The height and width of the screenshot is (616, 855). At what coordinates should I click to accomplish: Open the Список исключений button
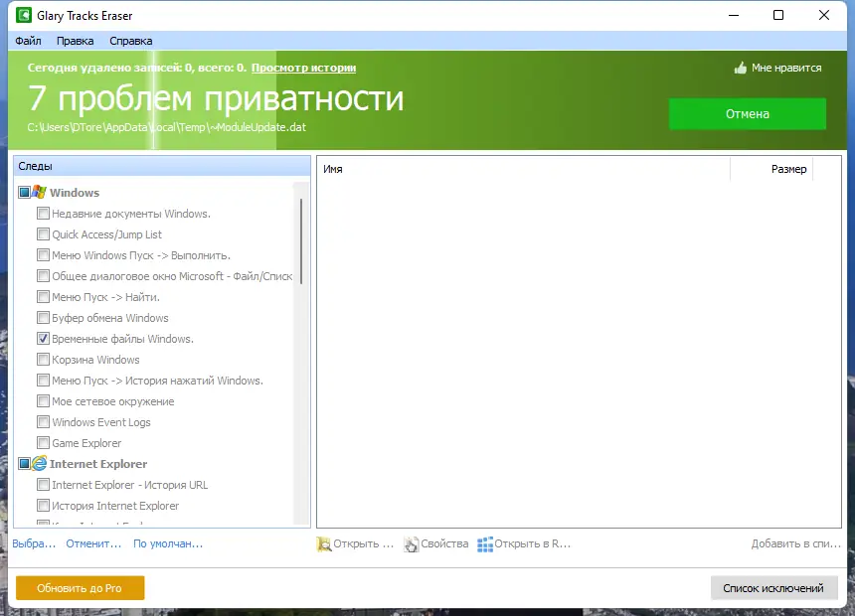(x=773, y=587)
